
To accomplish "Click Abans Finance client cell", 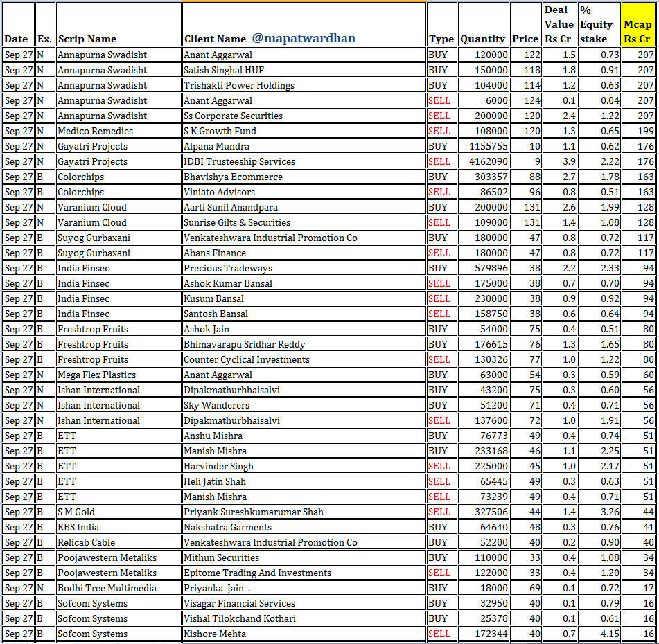I will click(304, 253).
